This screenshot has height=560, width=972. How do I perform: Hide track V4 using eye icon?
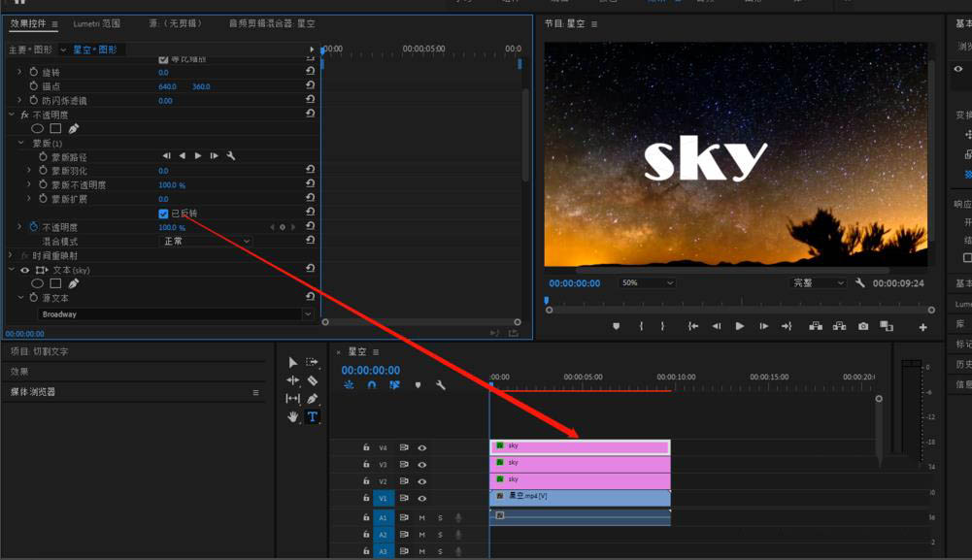(422, 448)
